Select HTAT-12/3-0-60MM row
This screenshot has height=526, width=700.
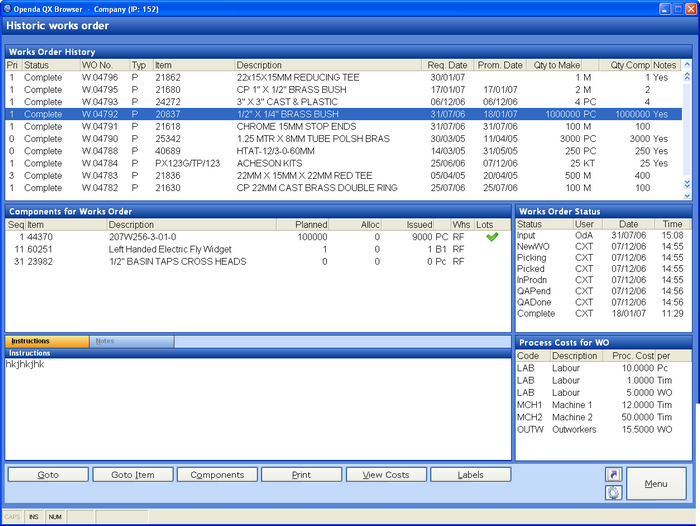(343, 151)
